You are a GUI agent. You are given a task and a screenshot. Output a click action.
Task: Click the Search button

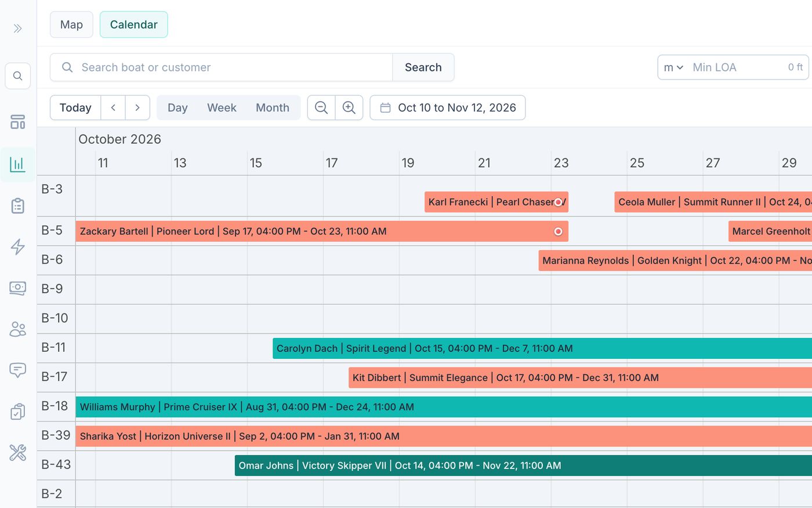pos(423,67)
